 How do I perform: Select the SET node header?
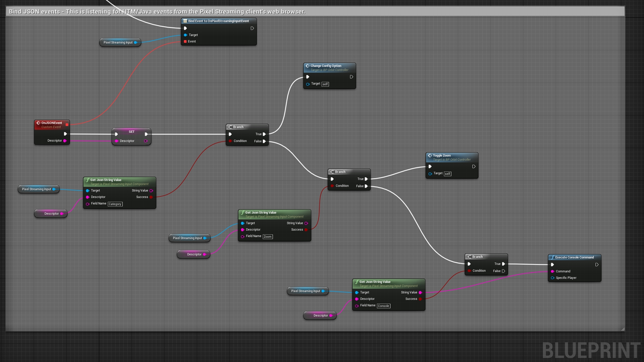pos(131,131)
